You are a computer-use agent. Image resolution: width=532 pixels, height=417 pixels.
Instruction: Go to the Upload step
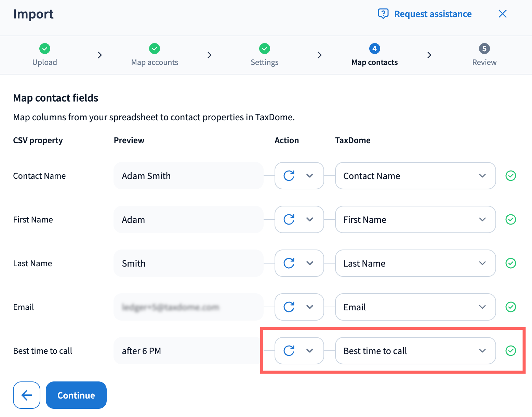45,55
